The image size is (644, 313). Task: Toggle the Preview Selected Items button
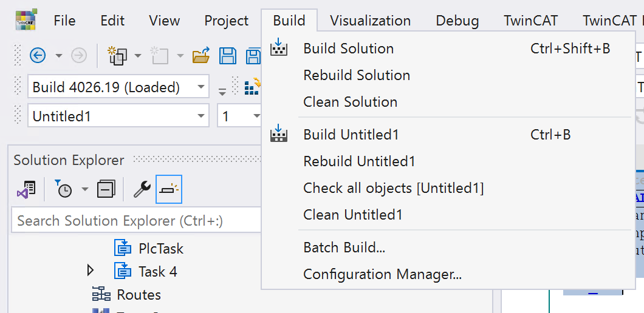point(169,189)
